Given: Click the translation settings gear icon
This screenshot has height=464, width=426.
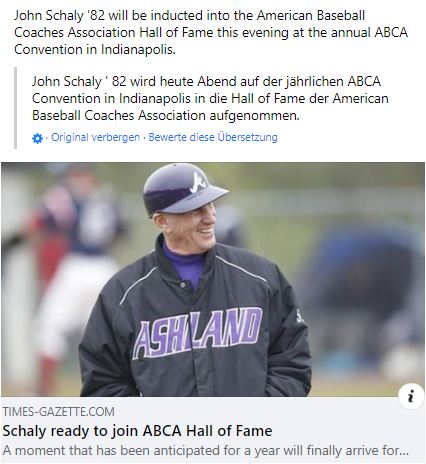Looking at the screenshot, I should [x=37, y=138].
